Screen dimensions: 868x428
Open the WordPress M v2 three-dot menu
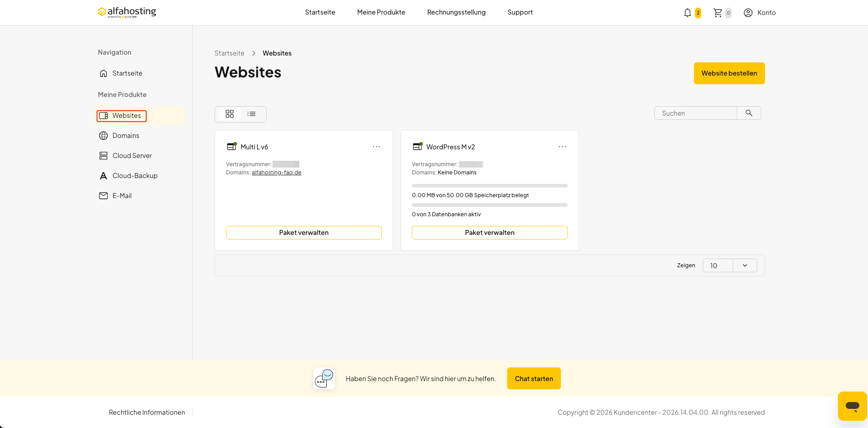pos(562,147)
